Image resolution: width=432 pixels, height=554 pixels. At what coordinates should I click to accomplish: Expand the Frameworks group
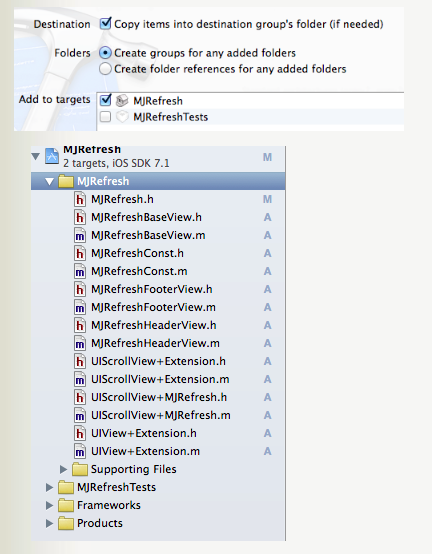(49, 505)
